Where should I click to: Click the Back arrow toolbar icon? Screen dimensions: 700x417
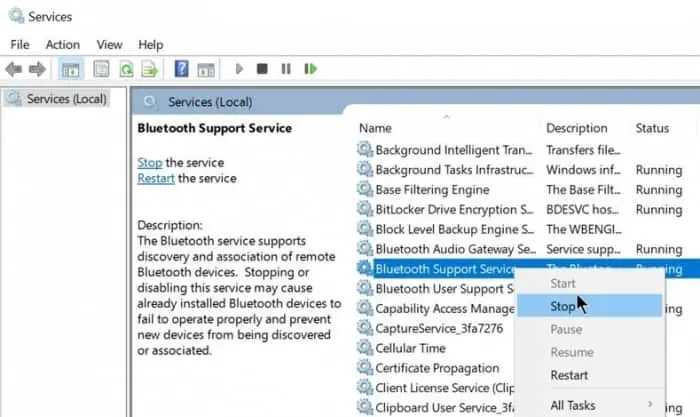[x=13, y=69]
